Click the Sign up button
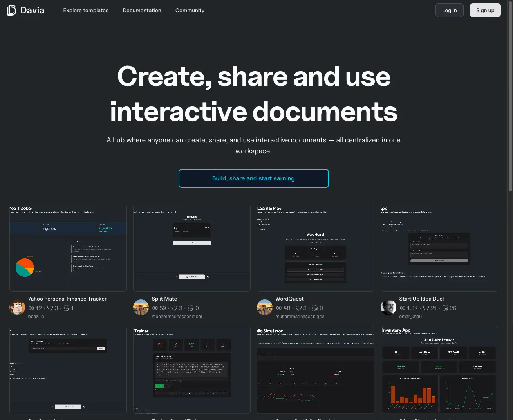This screenshot has height=420, width=513. coord(485,11)
